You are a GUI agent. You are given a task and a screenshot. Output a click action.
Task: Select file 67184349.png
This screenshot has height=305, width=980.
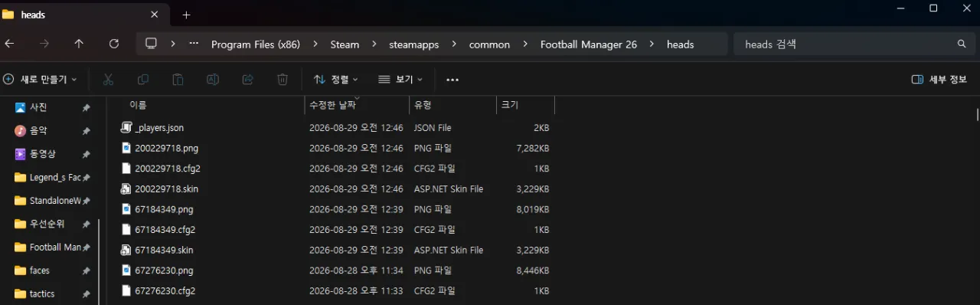(x=164, y=209)
